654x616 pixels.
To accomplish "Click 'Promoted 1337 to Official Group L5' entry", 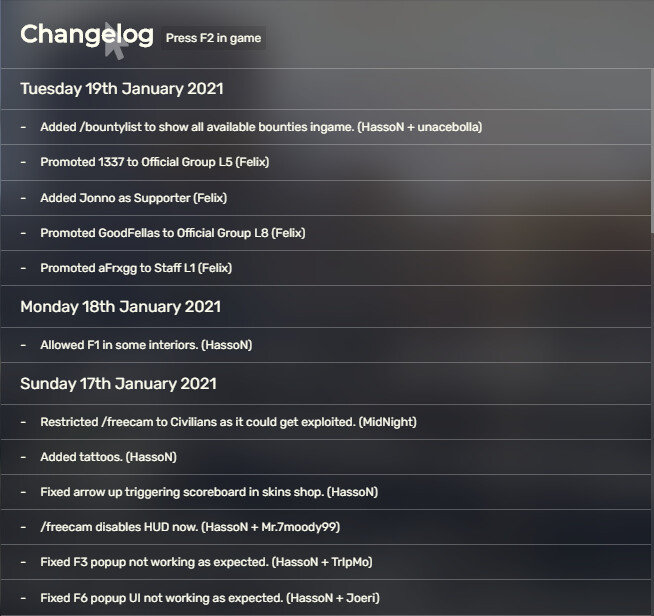I will (154, 162).
